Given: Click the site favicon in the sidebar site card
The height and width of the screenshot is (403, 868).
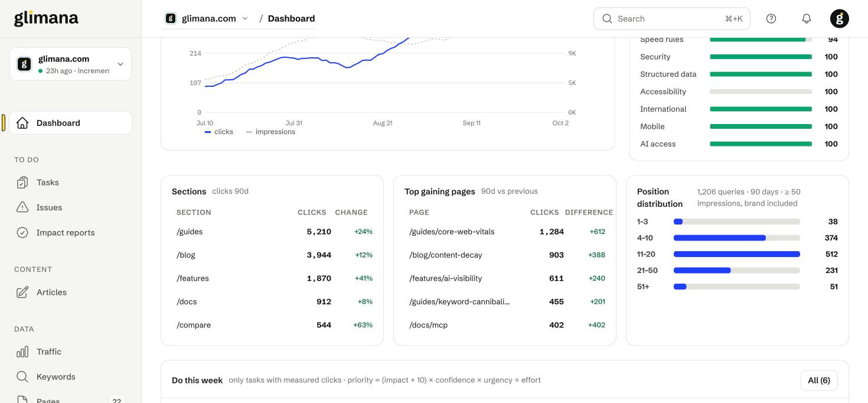Looking at the screenshot, I should point(24,64).
